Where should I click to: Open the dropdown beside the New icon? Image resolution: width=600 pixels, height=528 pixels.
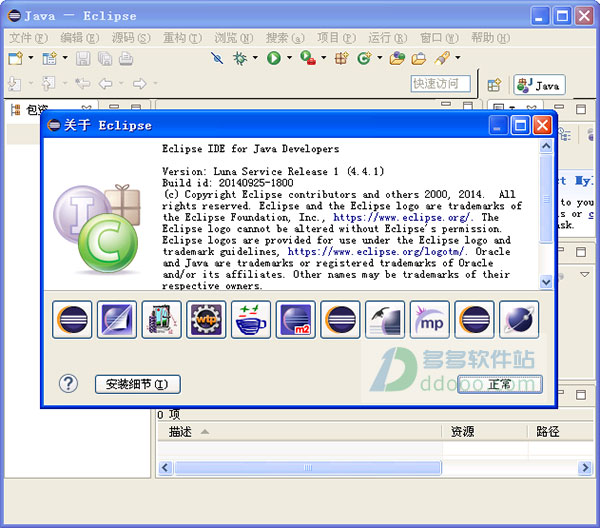pos(31,58)
